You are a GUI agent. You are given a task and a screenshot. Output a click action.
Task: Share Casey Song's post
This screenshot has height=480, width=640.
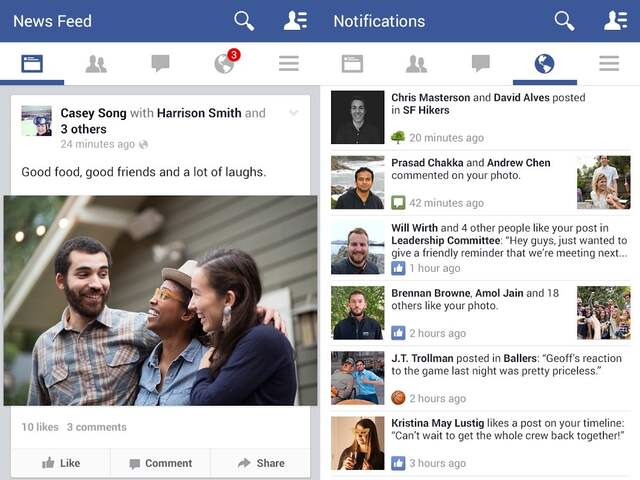pos(260,463)
